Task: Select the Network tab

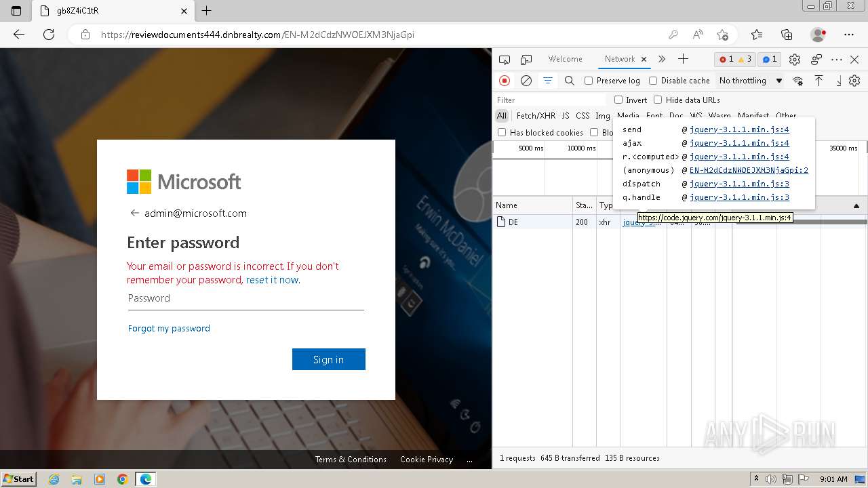Action: pos(620,59)
